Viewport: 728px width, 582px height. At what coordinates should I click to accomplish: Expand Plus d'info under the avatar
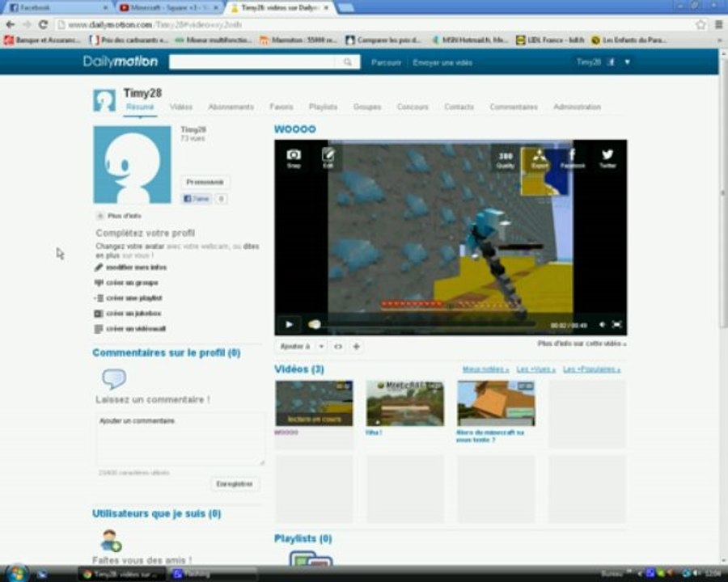pos(119,216)
